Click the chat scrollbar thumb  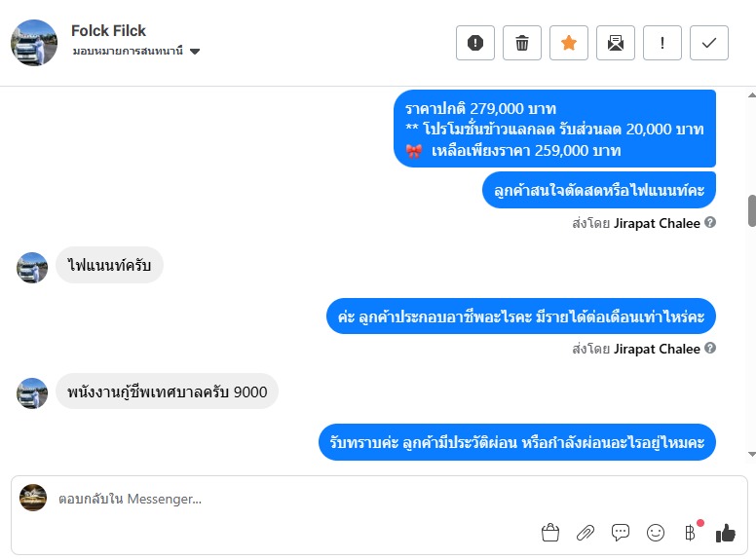751,210
